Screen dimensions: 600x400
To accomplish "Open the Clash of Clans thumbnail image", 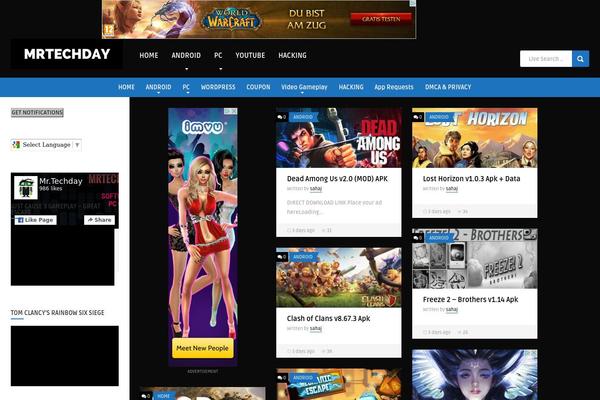I will 339,278.
